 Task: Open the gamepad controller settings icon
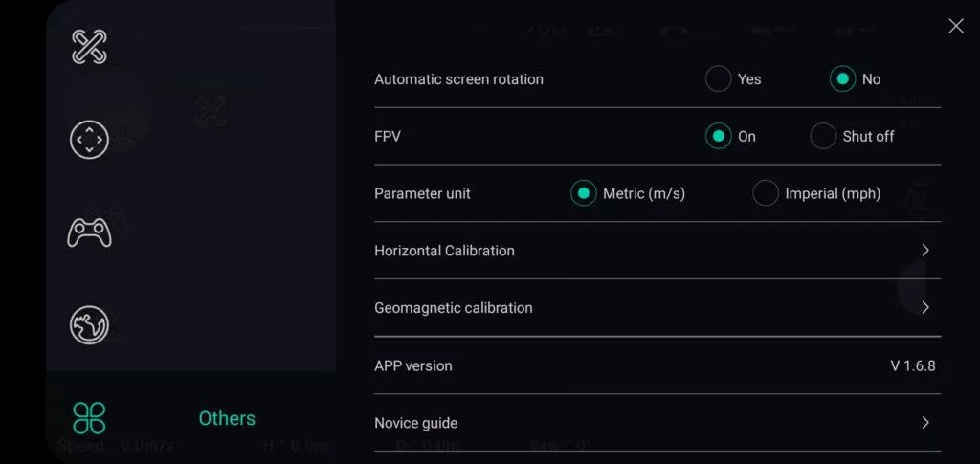[89, 232]
